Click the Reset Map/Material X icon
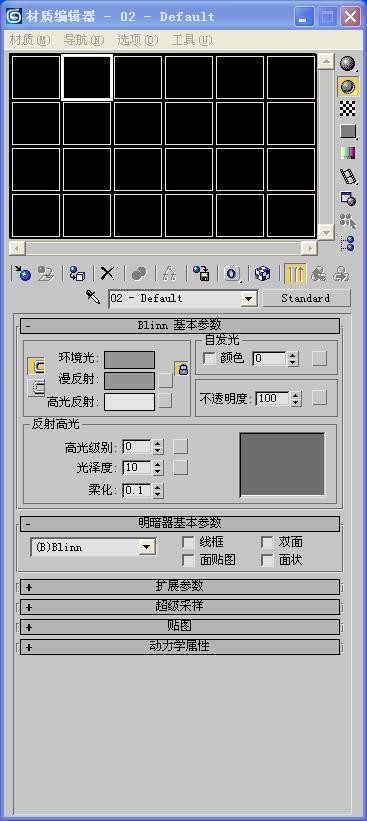Viewport: 367px width, 821px height. (107, 273)
